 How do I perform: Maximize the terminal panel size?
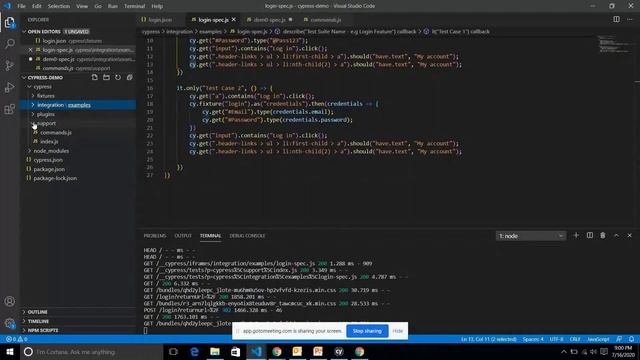[x=616, y=236]
